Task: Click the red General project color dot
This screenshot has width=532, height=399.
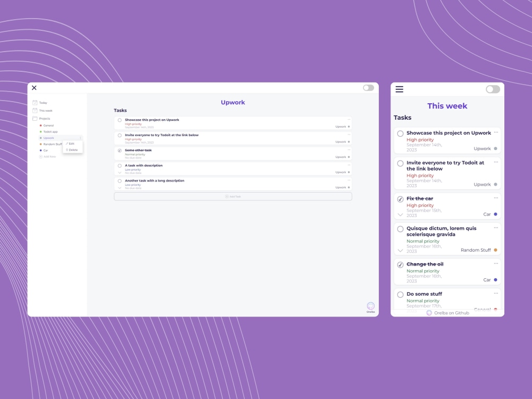Action: click(41, 126)
